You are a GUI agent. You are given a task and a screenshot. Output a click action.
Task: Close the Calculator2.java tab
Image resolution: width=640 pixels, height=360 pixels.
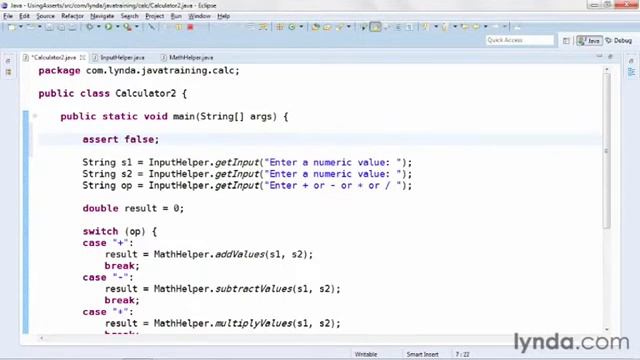83,58
